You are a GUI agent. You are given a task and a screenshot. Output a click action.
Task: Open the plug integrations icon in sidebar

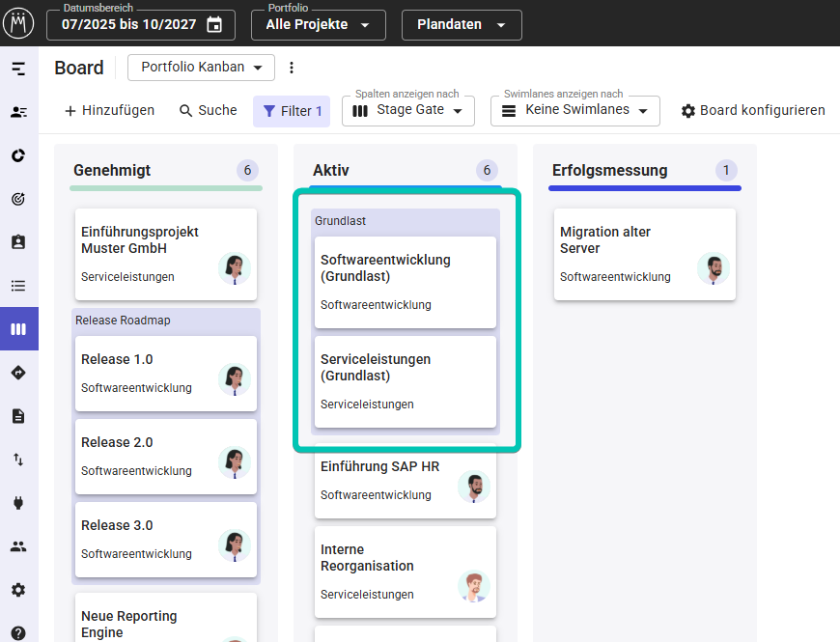click(x=18, y=503)
